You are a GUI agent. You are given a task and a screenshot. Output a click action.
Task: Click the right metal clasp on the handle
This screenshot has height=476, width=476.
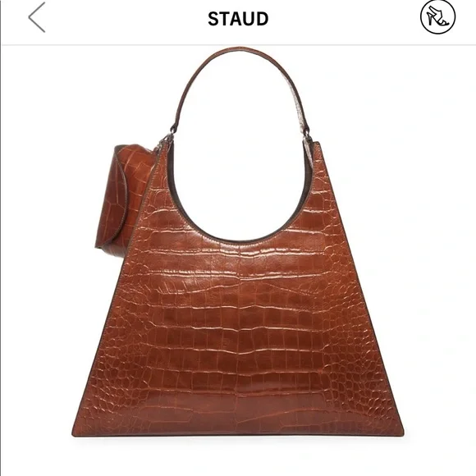pyautogui.click(x=307, y=136)
